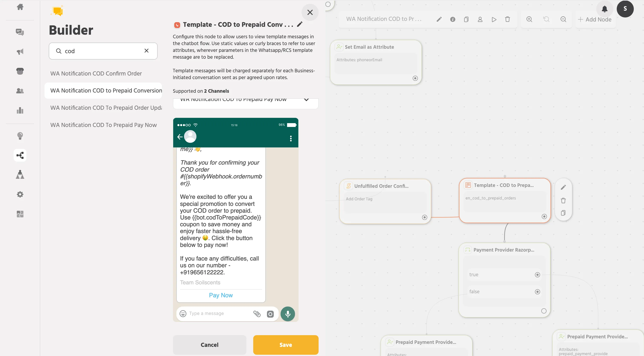Image resolution: width=644 pixels, height=356 pixels.
Task: Select WA Notification COD to Prepaid Conversion
Action: (103, 90)
